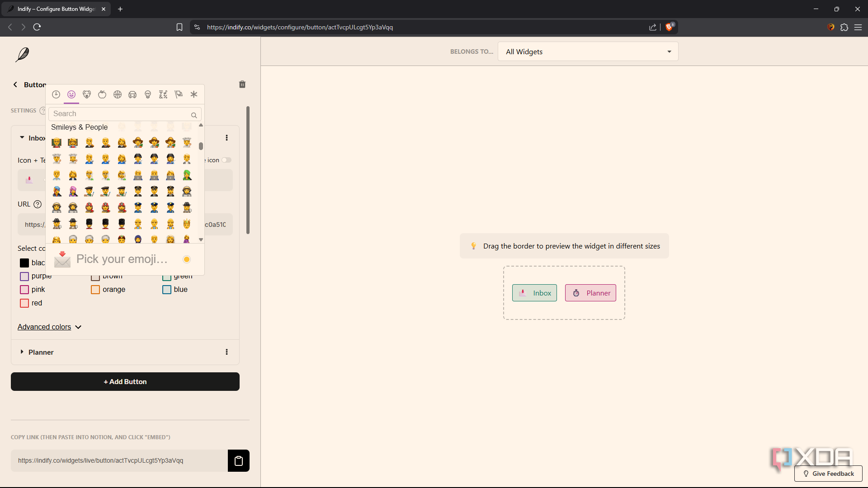
Task: Select the black color option
Action: pyautogui.click(x=24, y=263)
